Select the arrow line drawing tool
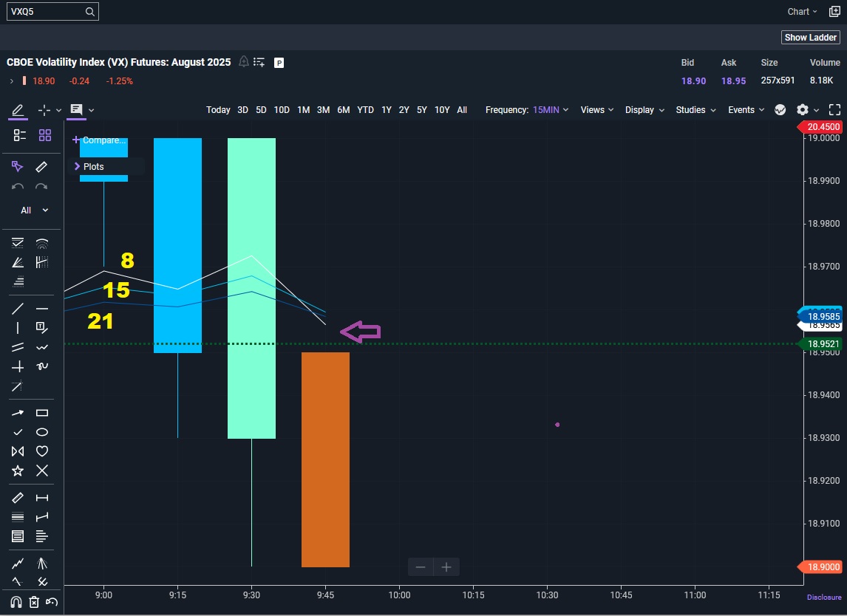The image size is (847, 616). (x=17, y=413)
